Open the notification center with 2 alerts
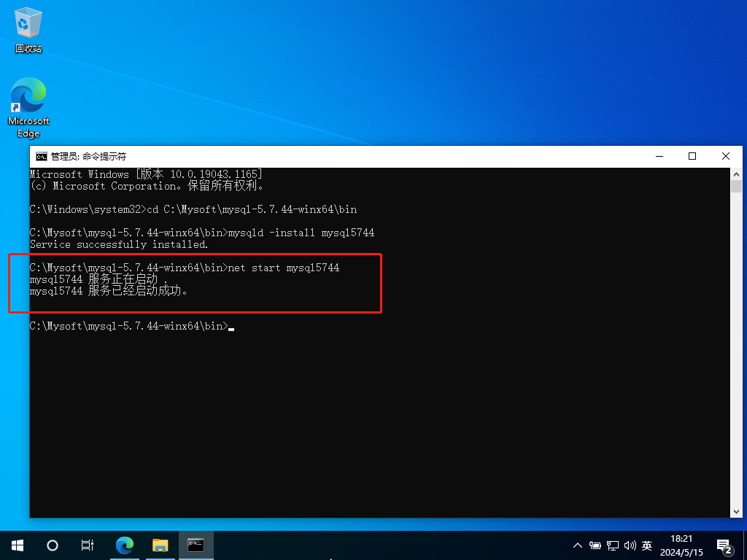 pyautogui.click(x=724, y=545)
